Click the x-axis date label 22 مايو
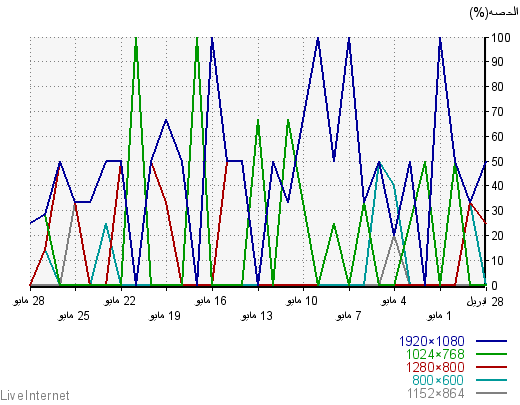Viewport: 520px width, 405px height. (x=120, y=301)
